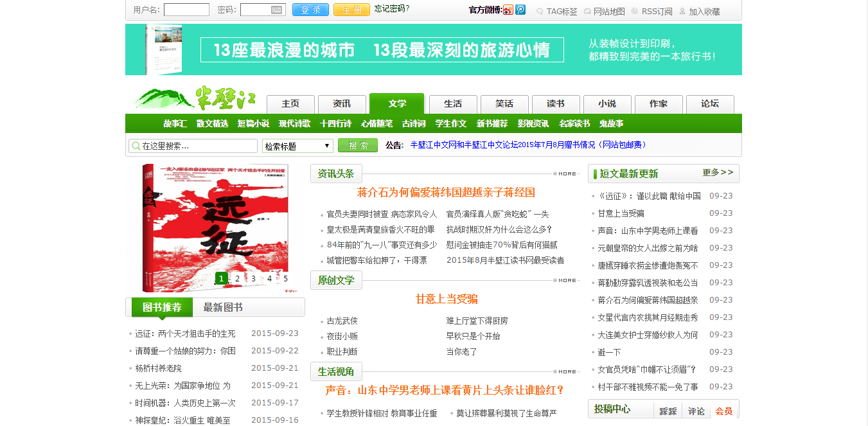
Task: Open the 原创文学 MORE link
Action: pyautogui.click(x=567, y=280)
